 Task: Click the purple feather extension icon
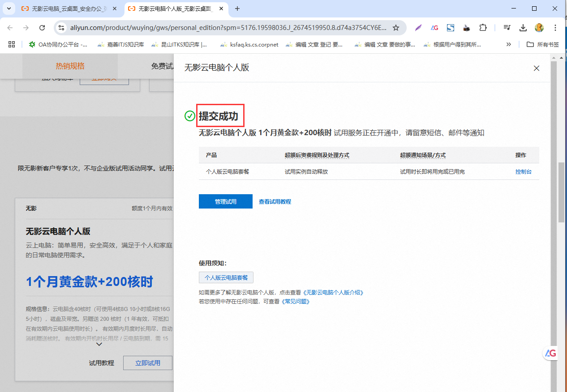418,28
